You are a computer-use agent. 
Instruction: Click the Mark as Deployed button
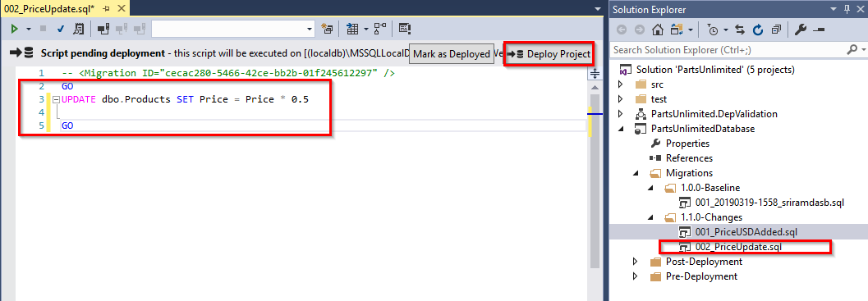(x=451, y=53)
